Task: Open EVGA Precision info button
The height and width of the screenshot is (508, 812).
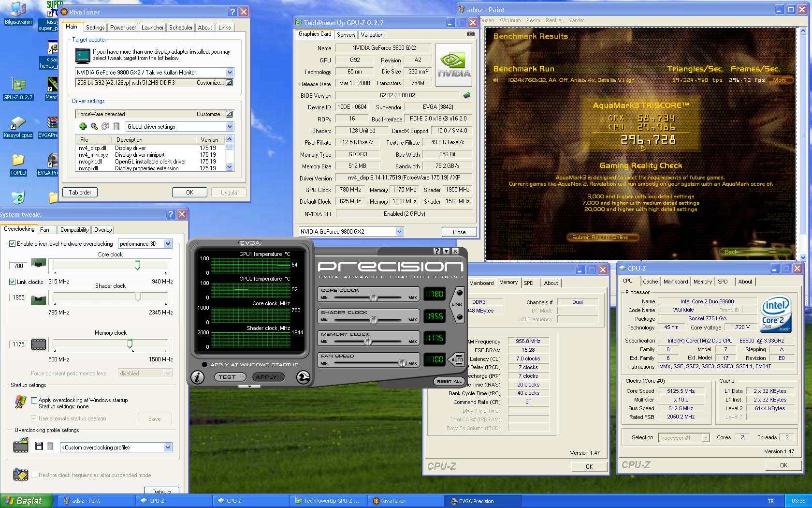Action: 197,377
